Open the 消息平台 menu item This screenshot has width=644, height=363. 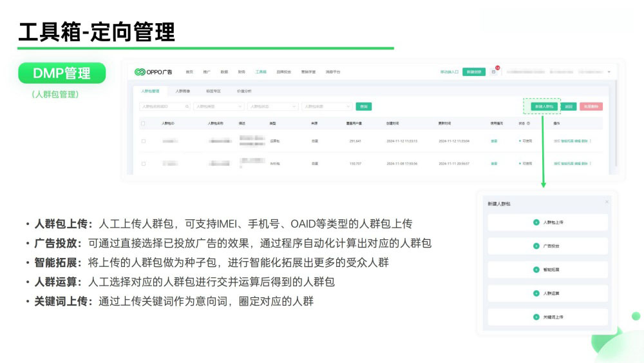coord(333,72)
